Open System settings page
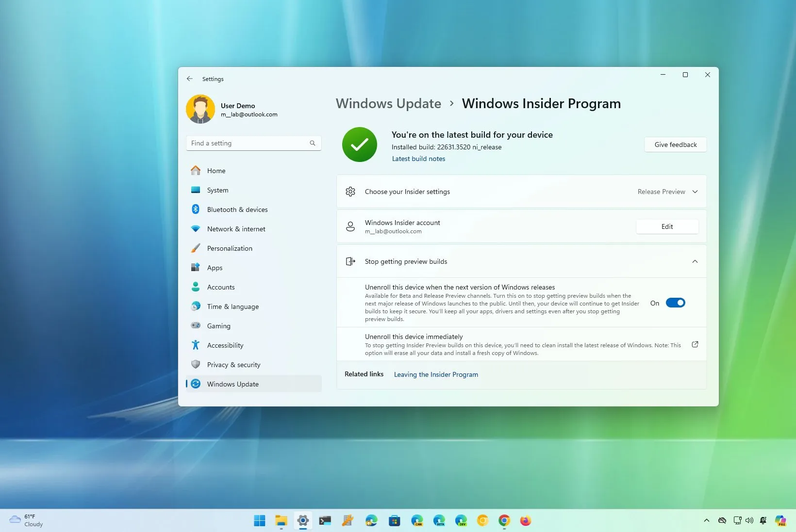 (253, 190)
